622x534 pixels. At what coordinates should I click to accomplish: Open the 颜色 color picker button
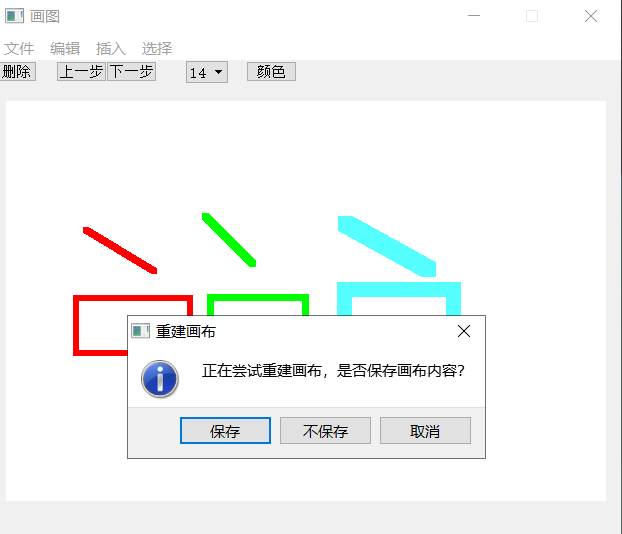tap(271, 71)
